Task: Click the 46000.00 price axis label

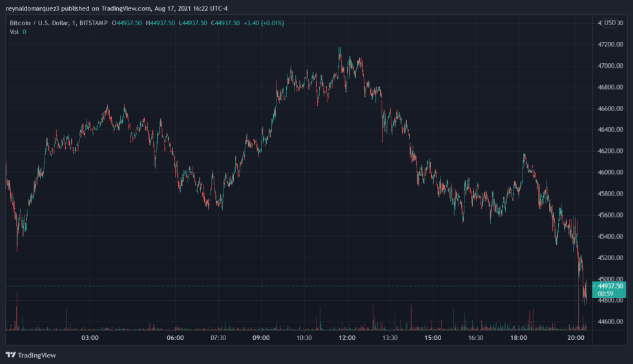Action: [610, 172]
